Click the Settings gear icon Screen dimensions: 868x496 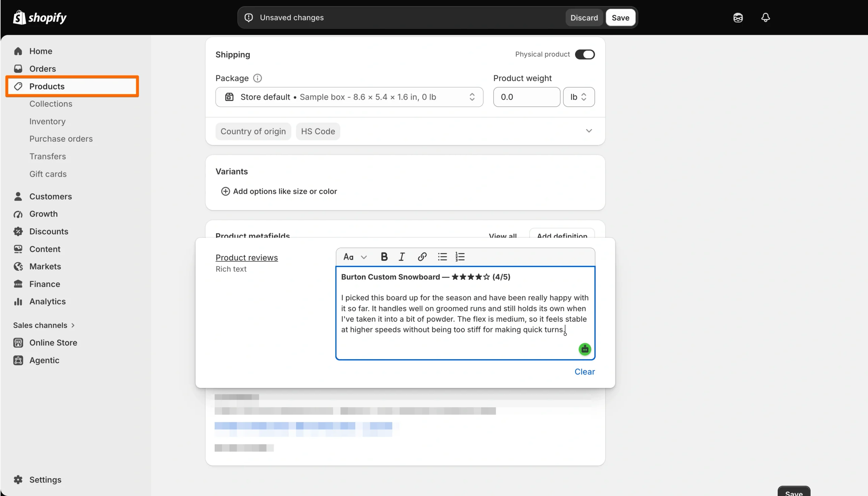click(18, 480)
